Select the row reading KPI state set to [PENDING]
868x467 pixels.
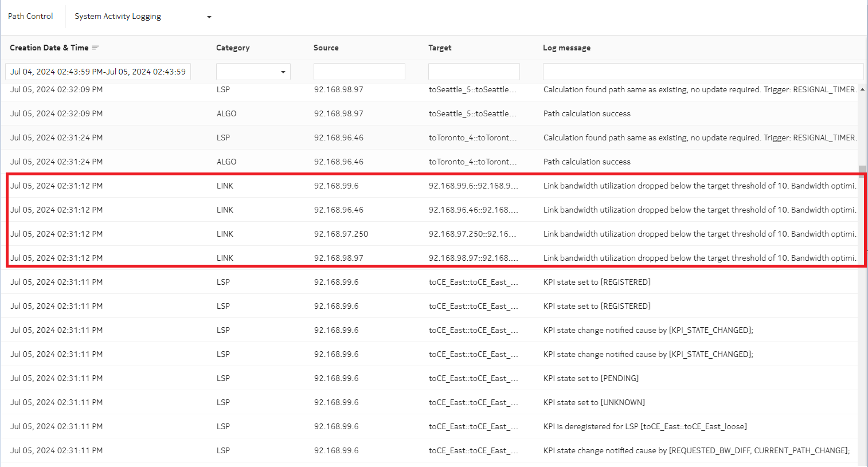click(x=430, y=378)
